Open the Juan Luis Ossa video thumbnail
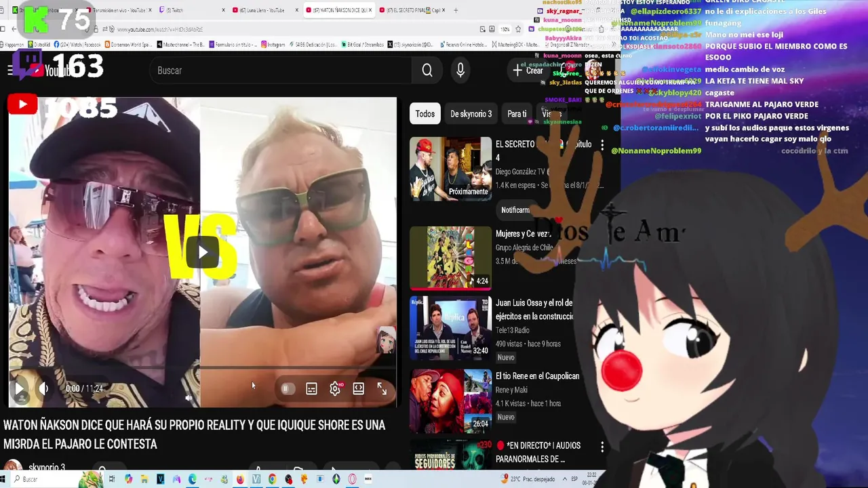 click(x=450, y=329)
